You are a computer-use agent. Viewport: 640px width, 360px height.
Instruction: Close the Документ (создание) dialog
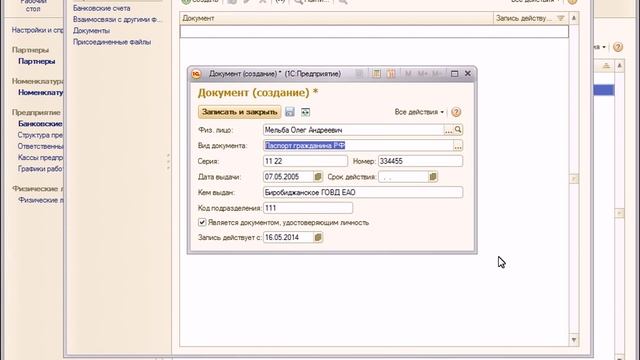[468, 73]
